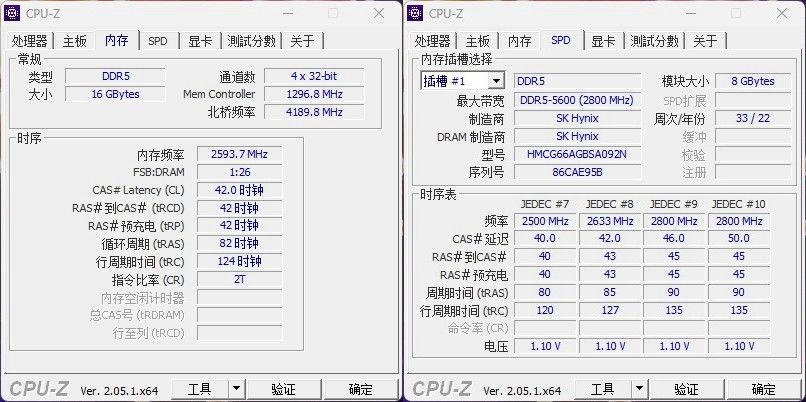Click the 2633 MHz JEDEC #8 frequency
Screen dimensions: 806x402
610,222
